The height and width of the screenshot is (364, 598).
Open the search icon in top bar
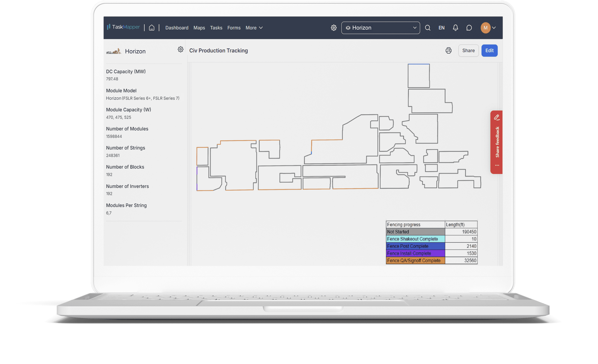point(428,28)
